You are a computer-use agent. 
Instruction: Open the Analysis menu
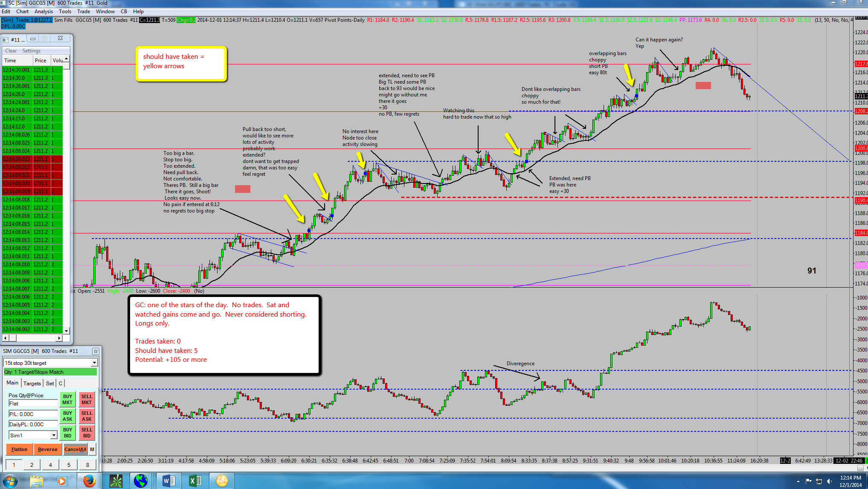pyautogui.click(x=44, y=12)
